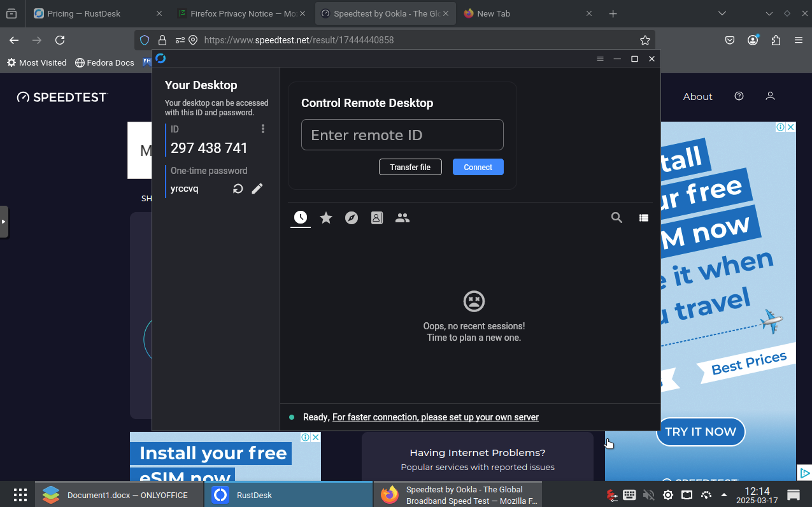Show site security padlock info

tap(162, 40)
